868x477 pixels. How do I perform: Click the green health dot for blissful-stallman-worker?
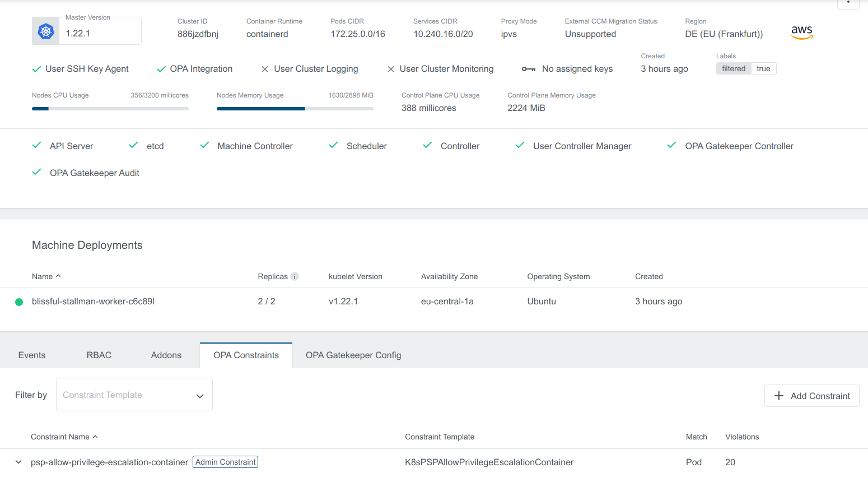[18, 302]
